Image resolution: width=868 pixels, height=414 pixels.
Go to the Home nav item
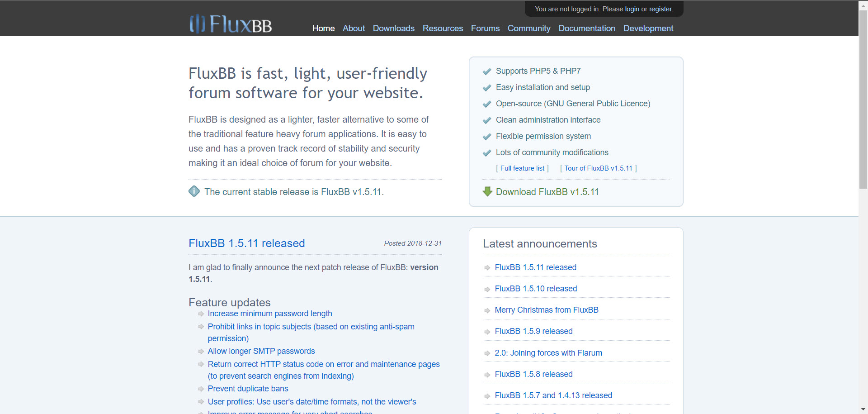point(324,28)
